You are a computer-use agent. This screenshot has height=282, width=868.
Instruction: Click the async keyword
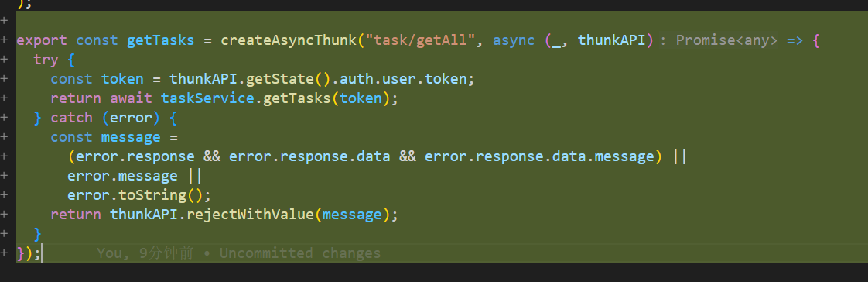click(514, 40)
